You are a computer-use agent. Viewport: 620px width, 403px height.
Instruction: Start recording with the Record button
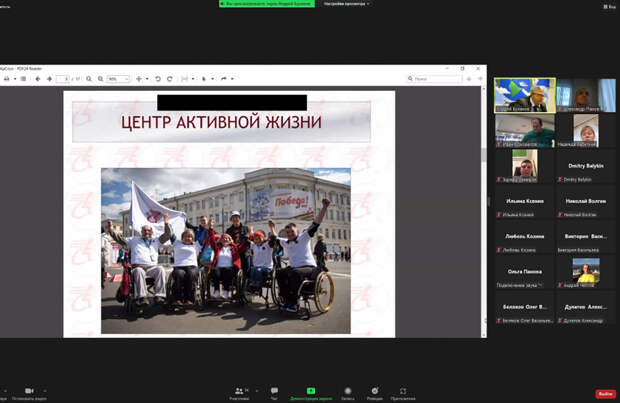point(348,394)
